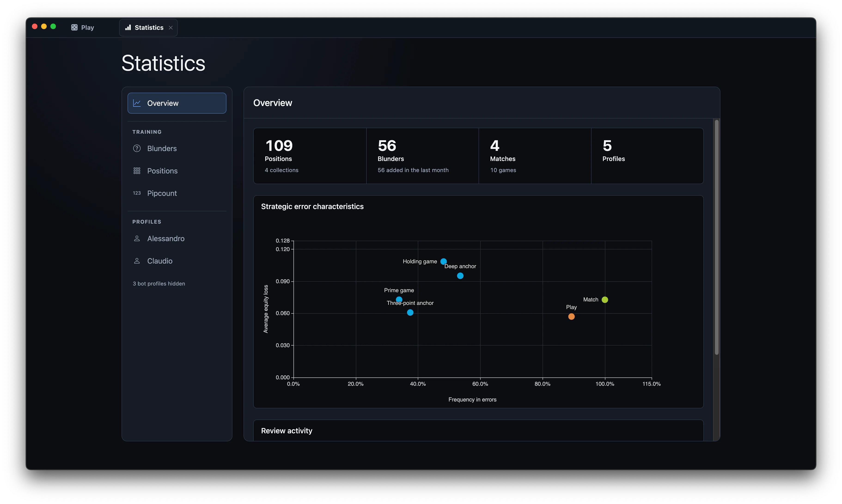The height and width of the screenshot is (504, 842).
Task: Open the Blunders training section
Action: [177, 149]
